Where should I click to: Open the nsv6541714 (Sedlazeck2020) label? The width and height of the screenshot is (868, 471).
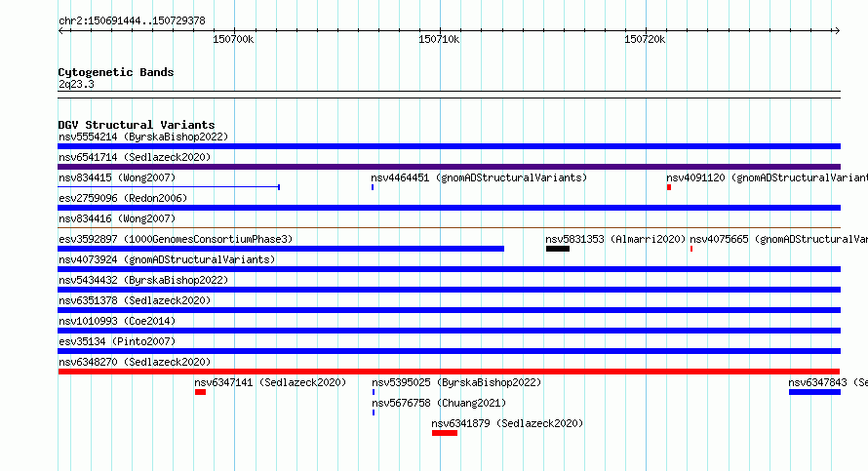click(135, 157)
